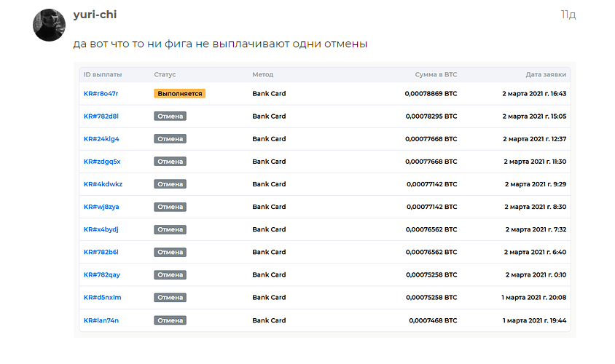Screen dimensions: 615x364
Task: Click the Сумма в BTC column header
Action: (x=436, y=74)
